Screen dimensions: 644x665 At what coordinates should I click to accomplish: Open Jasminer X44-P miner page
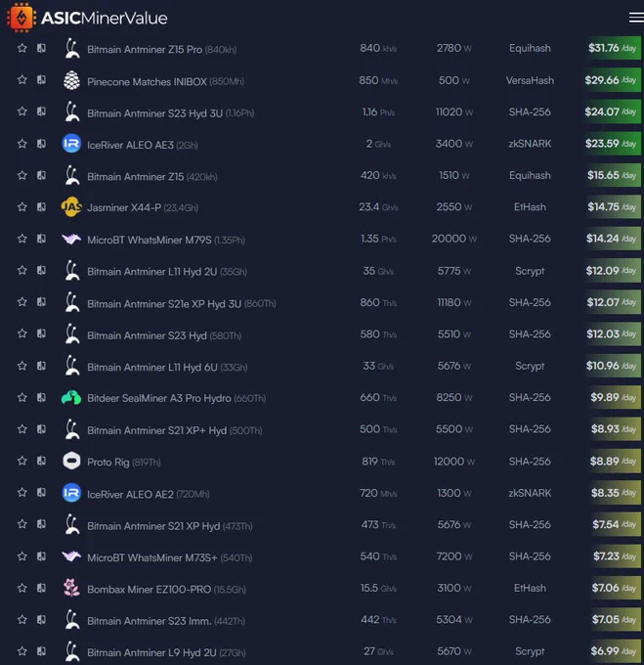(x=143, y=207)
